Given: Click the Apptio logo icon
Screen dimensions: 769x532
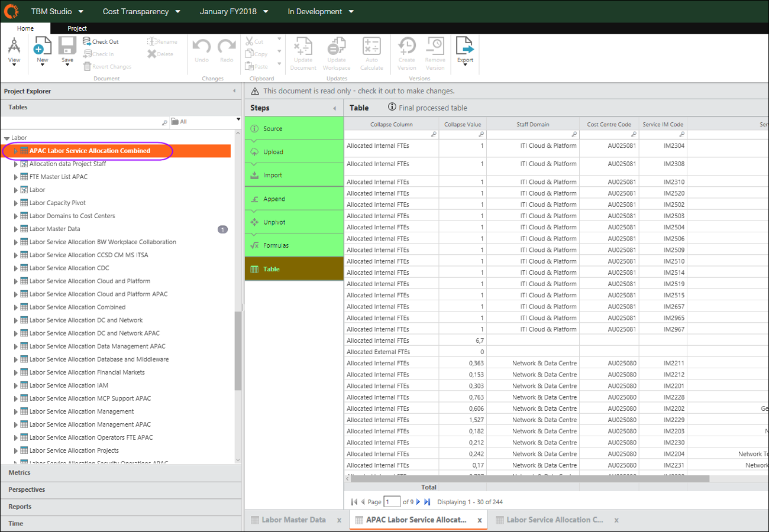Looking at the screenshot, I should tap(11, 11).
